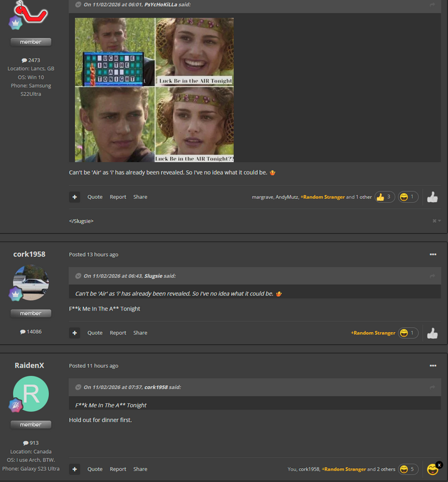
Task: Click Slugsie name in quote header
Action: tap(153, 276)
